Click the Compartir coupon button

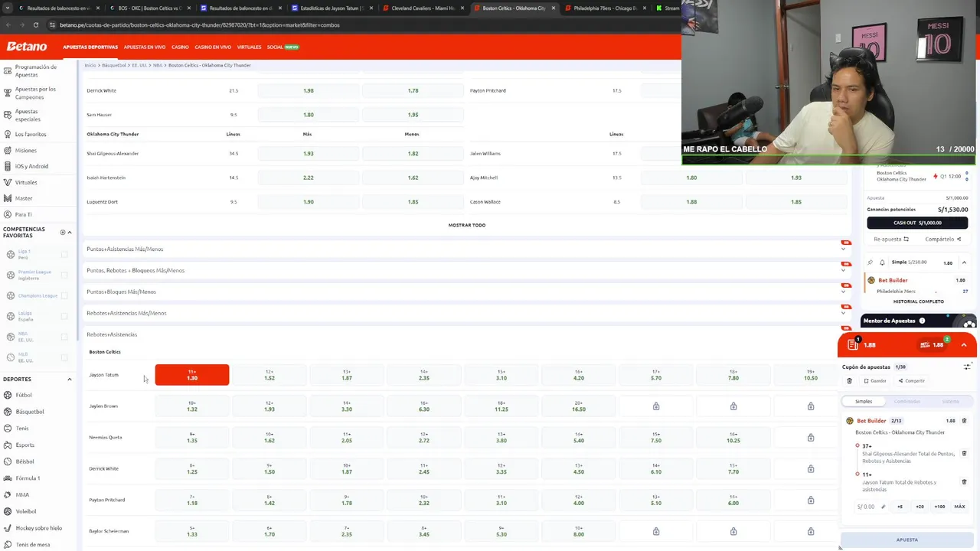[911, 381]
